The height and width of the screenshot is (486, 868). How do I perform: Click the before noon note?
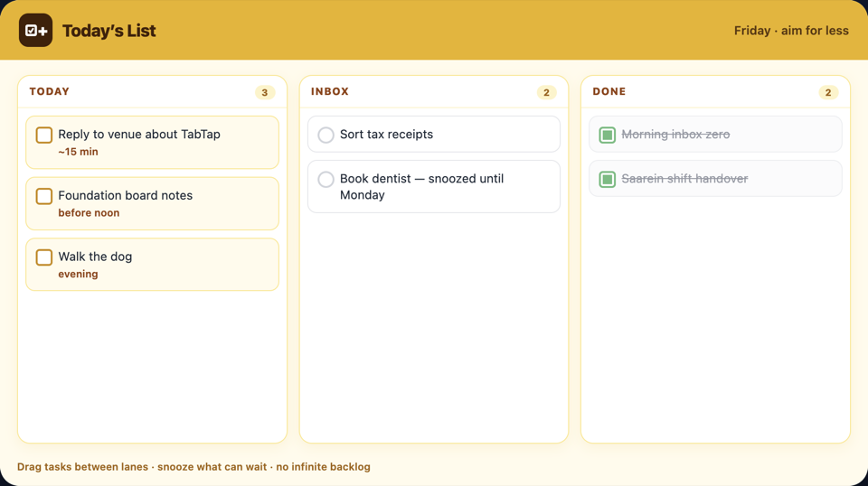pos(89,213)
